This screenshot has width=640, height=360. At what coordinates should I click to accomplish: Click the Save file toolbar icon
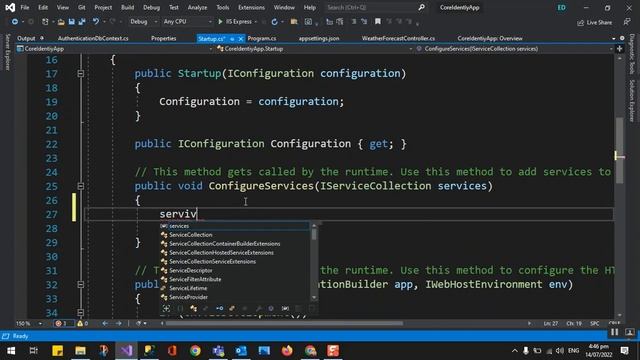pyautogui.click(x=71, y=22)
